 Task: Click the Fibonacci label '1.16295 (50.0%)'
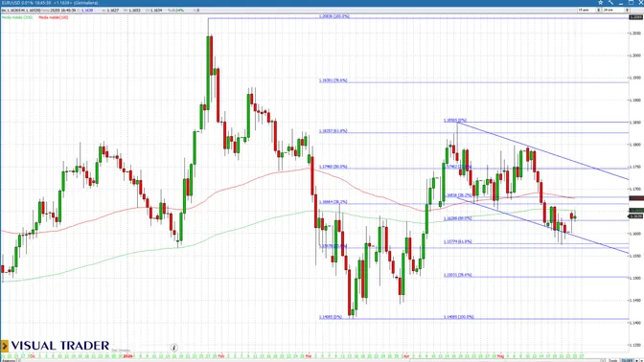[457, 218]
